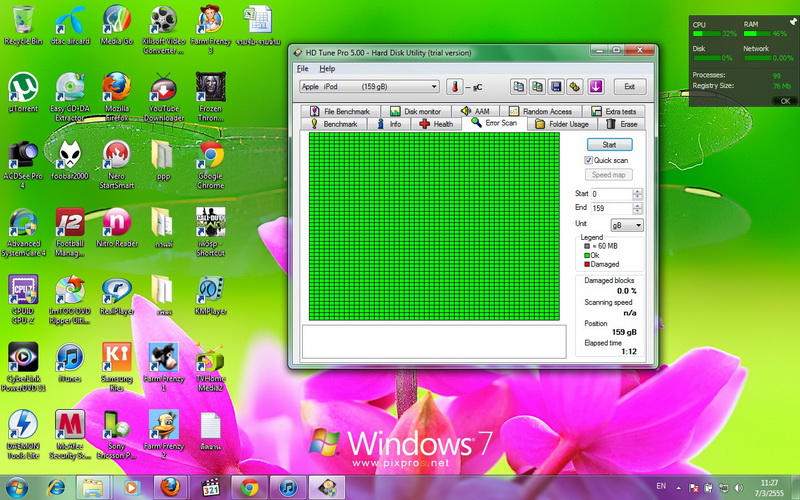
Task: Click the iTunes desktop shortcut
Action: [x=69, y=358]
